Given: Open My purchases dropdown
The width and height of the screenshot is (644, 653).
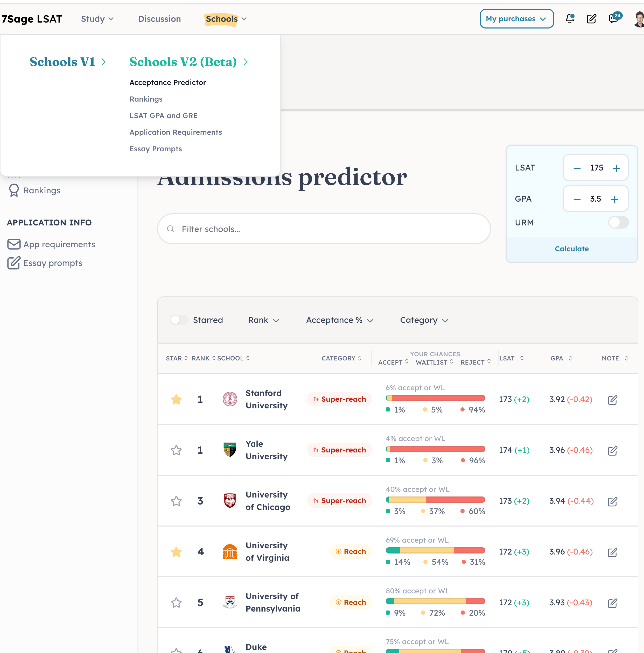Looking at the screenshot, I should 516,19.
